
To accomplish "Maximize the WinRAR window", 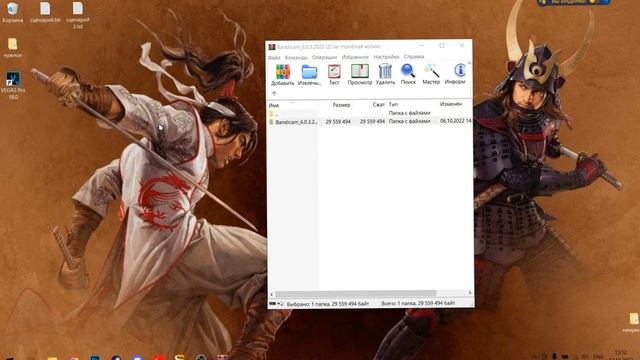I will (442, 46).
